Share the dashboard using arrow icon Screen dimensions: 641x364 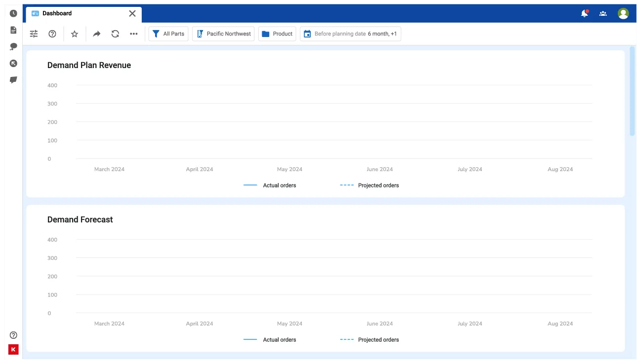[x=97, y=34]
